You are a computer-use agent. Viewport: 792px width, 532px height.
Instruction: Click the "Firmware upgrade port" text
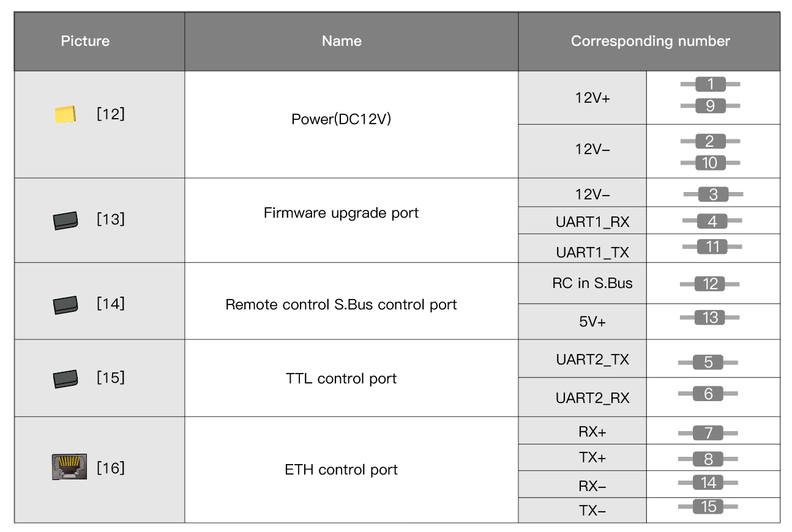click(x=341, y=213)
